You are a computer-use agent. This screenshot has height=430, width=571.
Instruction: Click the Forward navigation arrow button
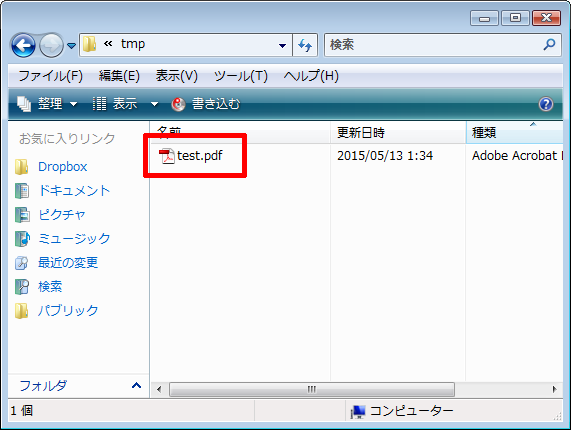pos(51,46)
